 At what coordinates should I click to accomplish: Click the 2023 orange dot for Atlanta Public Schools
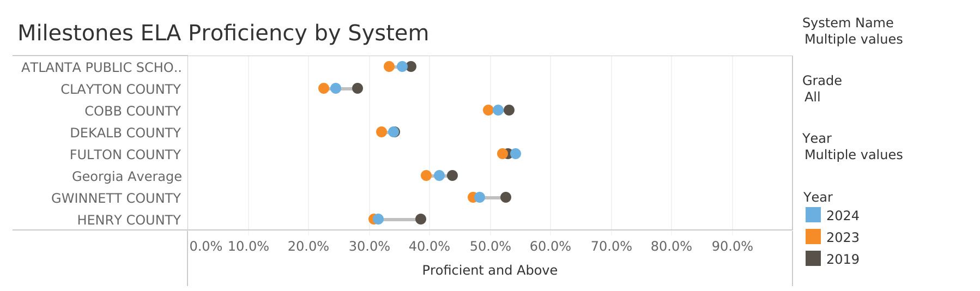click(x=389, y=66)
